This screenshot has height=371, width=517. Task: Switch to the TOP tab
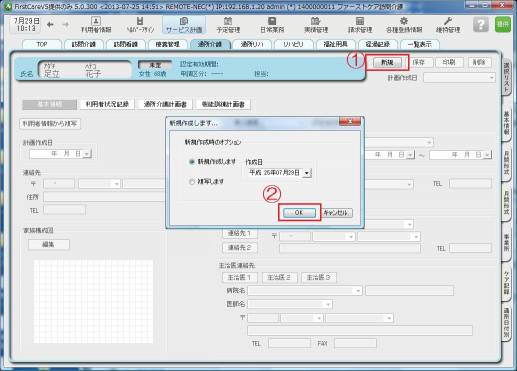pyautogui.click(x=42, y=44)
